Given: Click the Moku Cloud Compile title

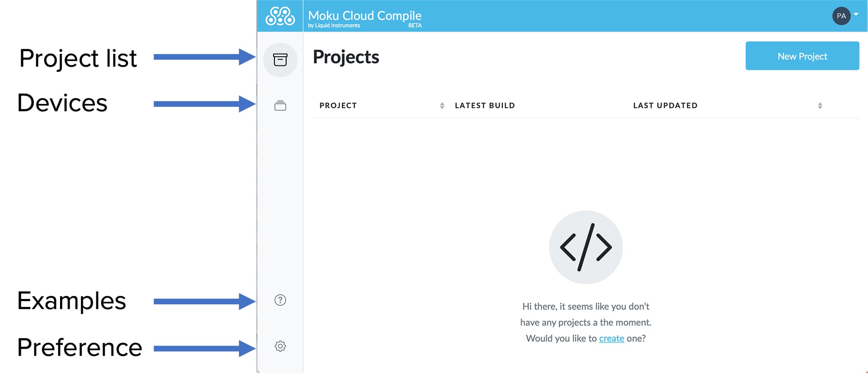Looking at the screenshot, I should tap(364, 15).
